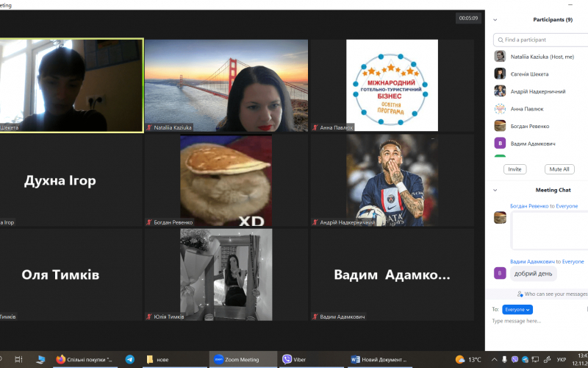Screen dimensions: 588x368
Task: Click Андрій Надкерничний's avatar in participants list
Action: point(500,91)
